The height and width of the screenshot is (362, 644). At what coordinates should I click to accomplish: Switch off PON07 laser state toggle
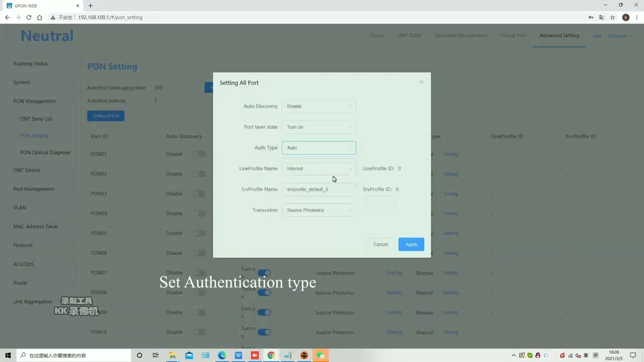(264, 273)
